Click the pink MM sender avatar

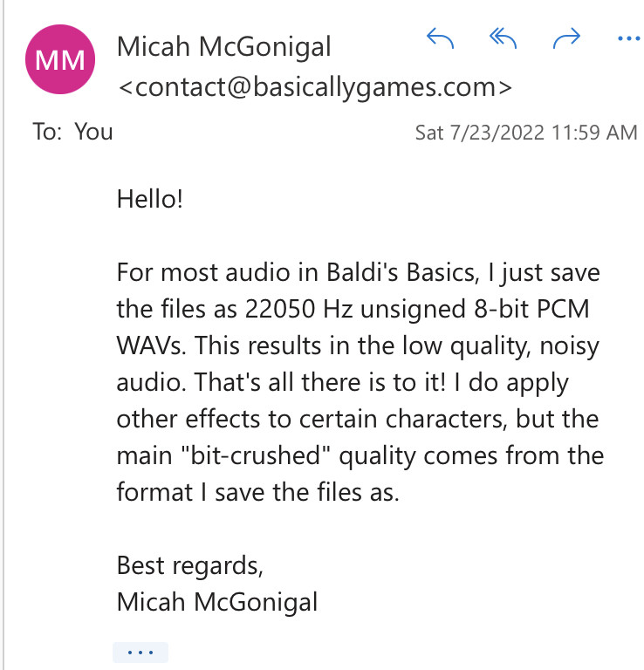(x=61, y=61)
